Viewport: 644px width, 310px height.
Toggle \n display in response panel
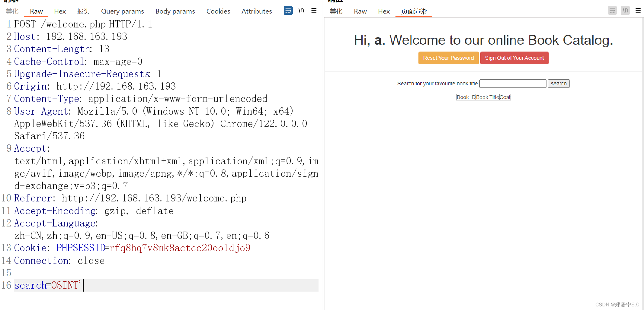[625, 11]
